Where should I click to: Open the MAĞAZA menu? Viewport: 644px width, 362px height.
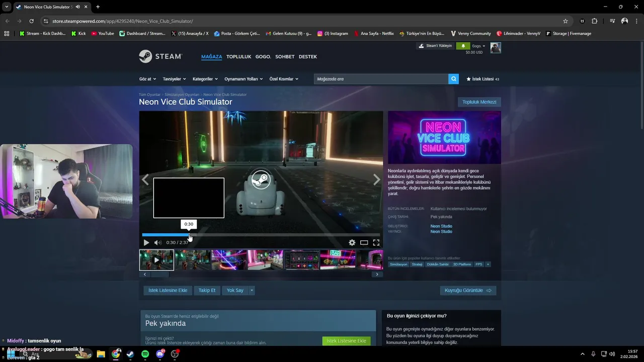pos(211,56)
